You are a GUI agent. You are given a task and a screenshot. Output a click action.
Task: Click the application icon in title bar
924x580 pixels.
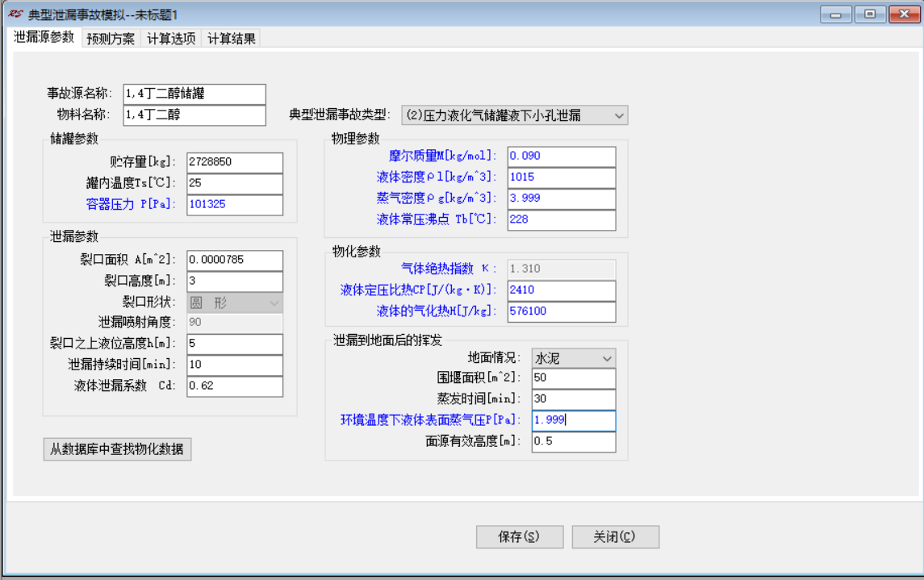15,15
